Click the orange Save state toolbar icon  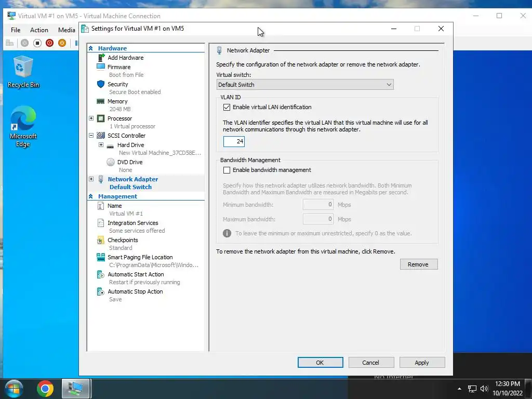click(62, 43)
